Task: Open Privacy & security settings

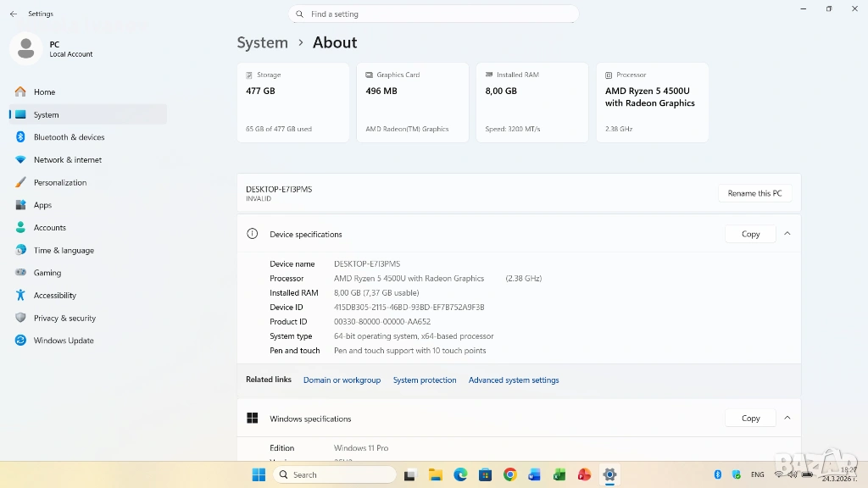Action: (64, 318)
